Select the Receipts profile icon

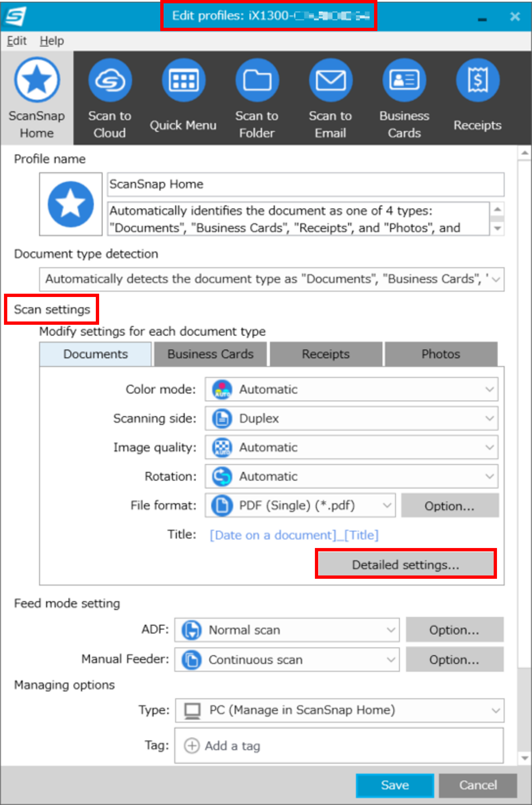(x=478, y=80)
